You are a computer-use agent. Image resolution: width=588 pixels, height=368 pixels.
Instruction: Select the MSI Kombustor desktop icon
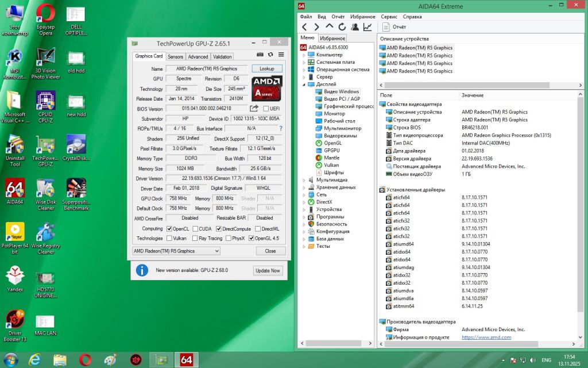15,64
